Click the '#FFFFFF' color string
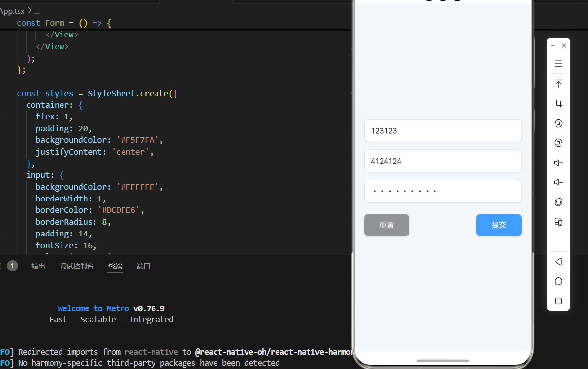588x369 pixels. (137, 187)
